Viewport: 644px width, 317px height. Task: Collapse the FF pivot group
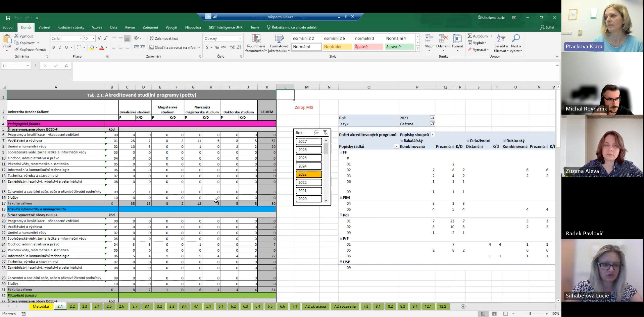pos(341,152)
